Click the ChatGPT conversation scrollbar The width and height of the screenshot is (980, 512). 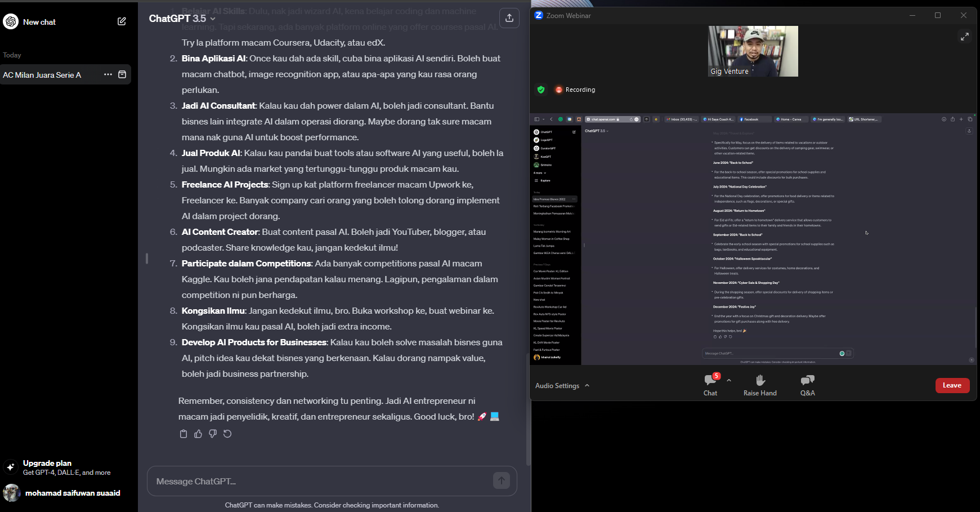[x=528, y=409]
